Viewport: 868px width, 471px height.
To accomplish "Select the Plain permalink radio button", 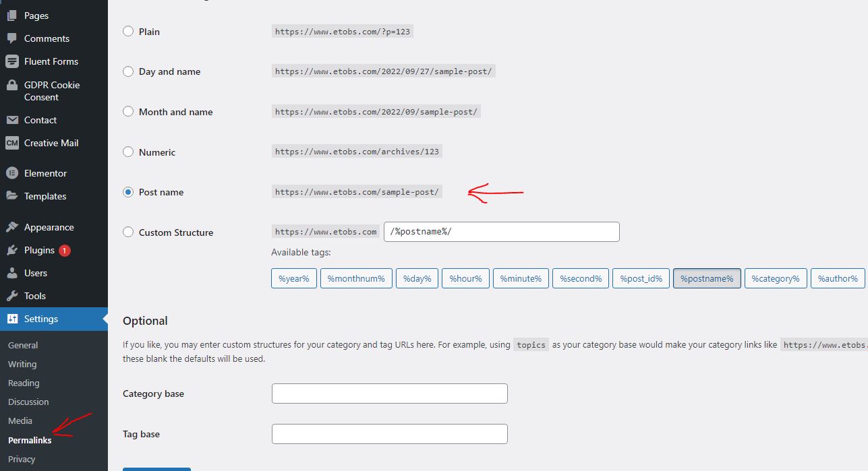I will [x=128, y=31].
